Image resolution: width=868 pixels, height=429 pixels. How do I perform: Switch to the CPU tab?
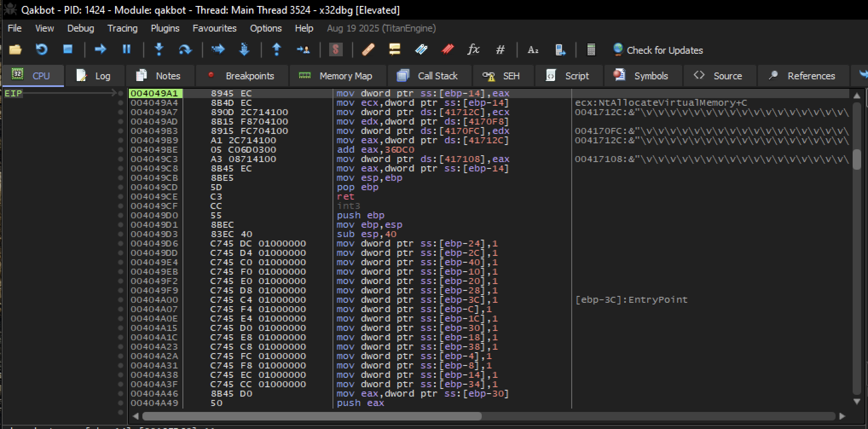click(33, 76)
